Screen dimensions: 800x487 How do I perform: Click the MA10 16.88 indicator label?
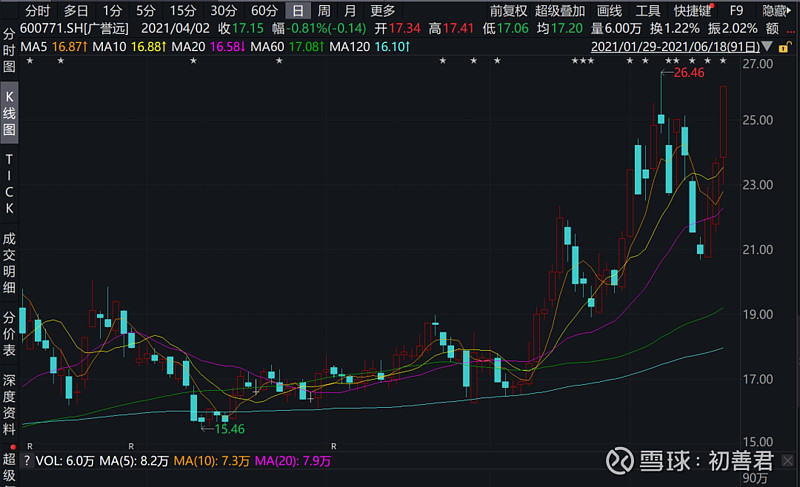[x=129, y=47]
